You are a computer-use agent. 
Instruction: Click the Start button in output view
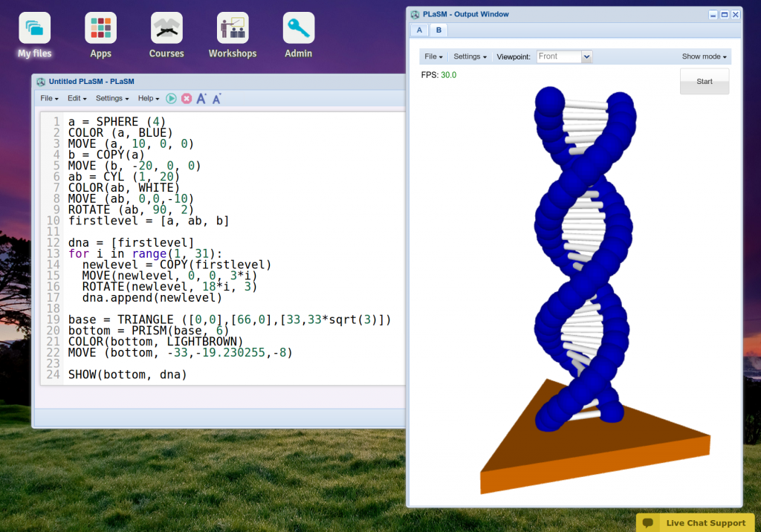pos(705,82)
